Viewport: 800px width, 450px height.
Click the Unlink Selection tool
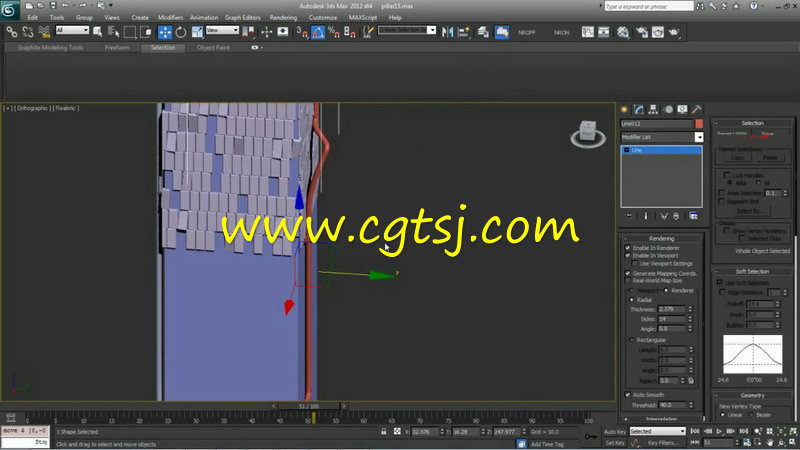tap(28, 32)
